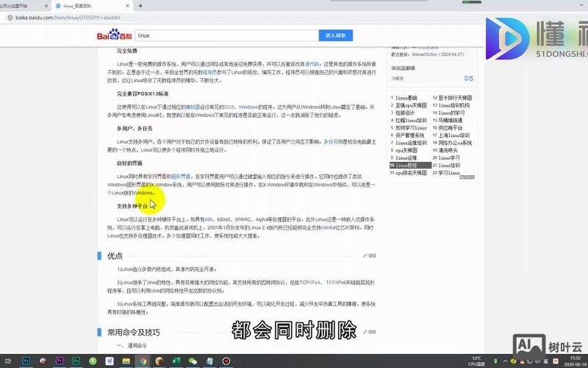Click the 良好的界面 subheading
This screenshot has height=368, width=588.
coord(129,163)
